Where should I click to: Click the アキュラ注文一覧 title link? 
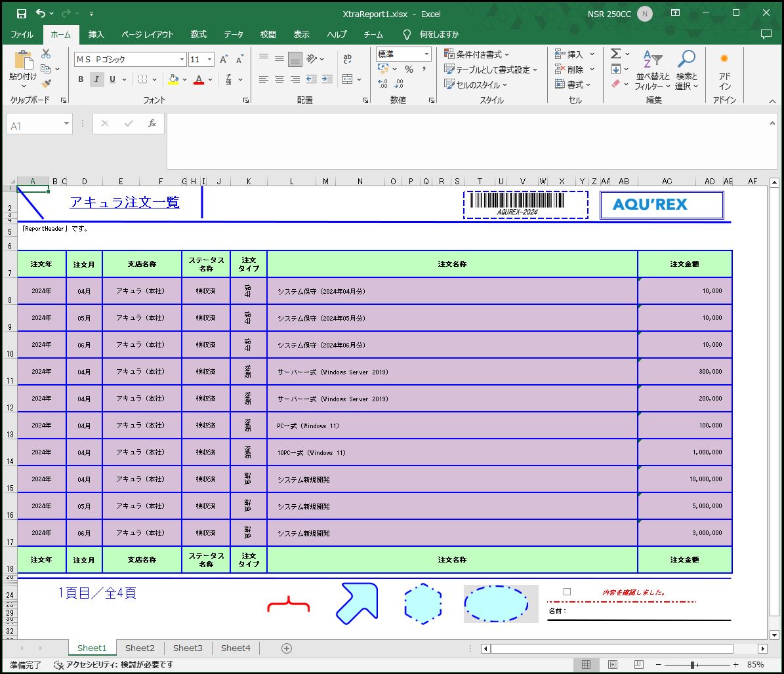click(125, 203)
